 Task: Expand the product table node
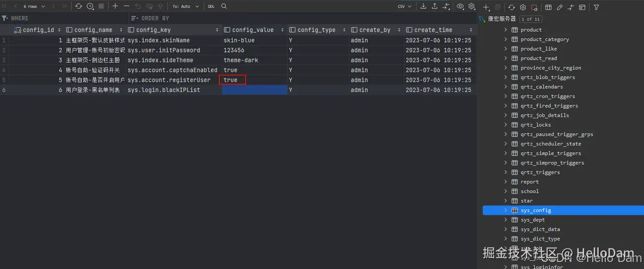pyautogui.click(x=506, y=30)
